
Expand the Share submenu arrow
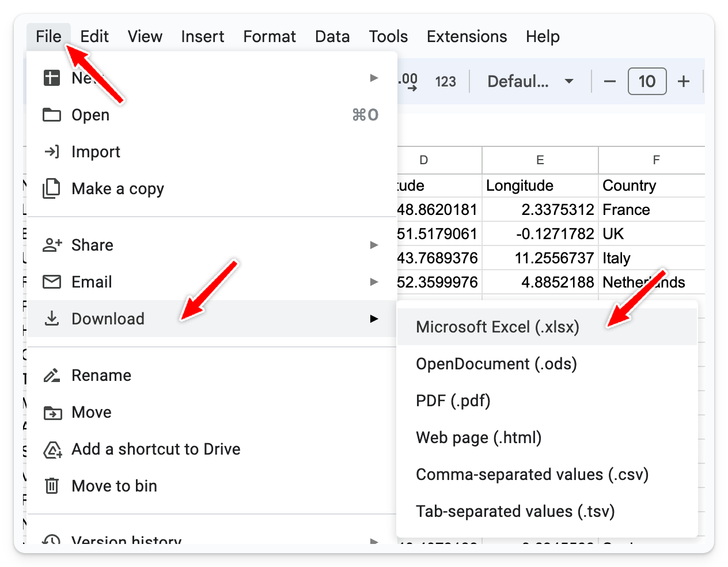(x=374, y=245)
